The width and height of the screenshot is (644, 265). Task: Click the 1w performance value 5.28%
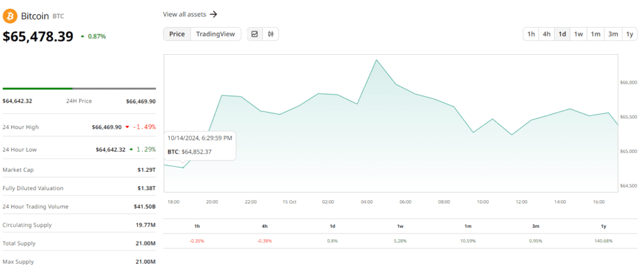[400, 240]
